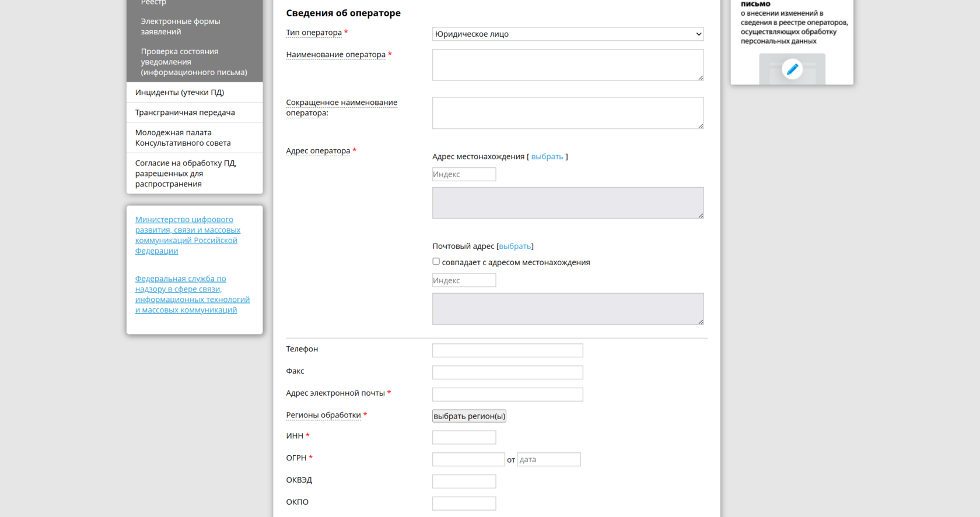Click выбрать next to Адрес местонахождения
Image resolution: width=980 pixels, height=517 pixels.
point(547,157)
